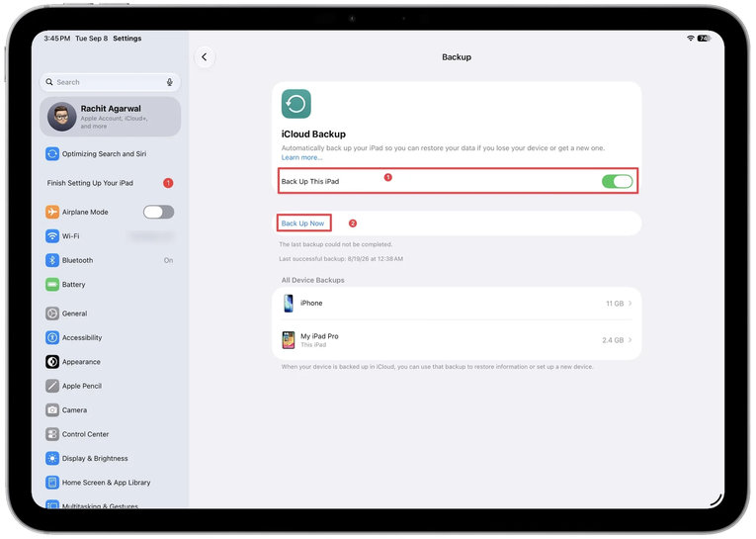756x539 pixels.
Task: Expand My iPad Pro backup chevron
Action: (x=630, y=340)
